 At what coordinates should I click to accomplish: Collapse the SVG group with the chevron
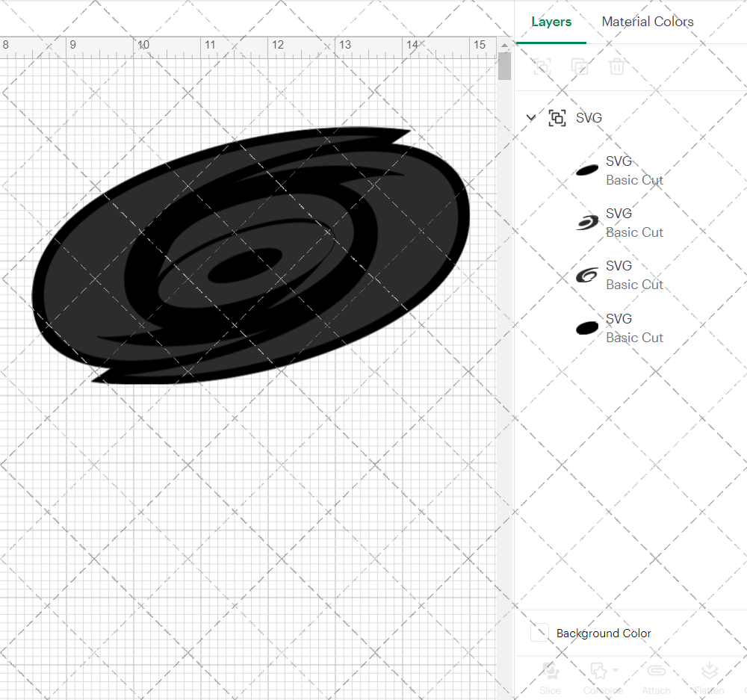(530, 117)
